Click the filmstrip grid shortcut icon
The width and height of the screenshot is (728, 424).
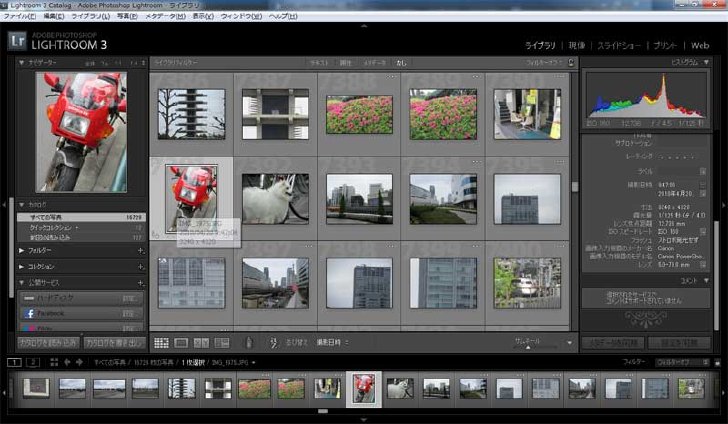pos(54,362)
